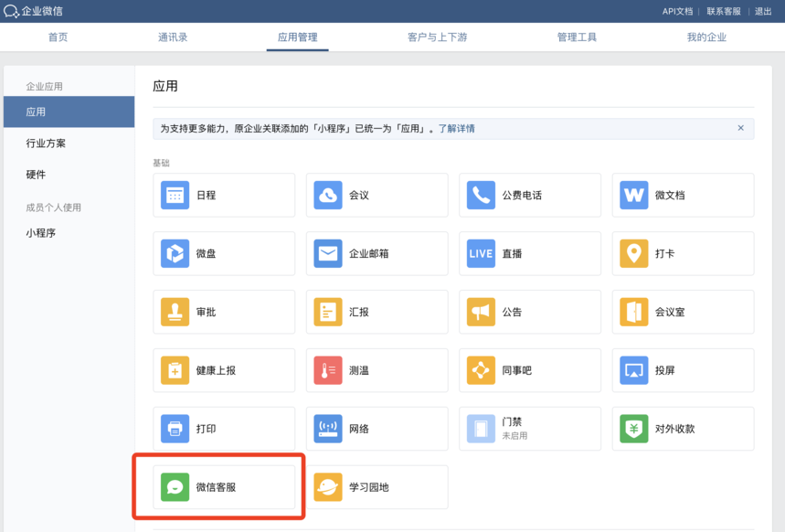The height and width of the screenshot is (532, 785).
Task: Click the 审批 label text
Action: click(206, 312)
